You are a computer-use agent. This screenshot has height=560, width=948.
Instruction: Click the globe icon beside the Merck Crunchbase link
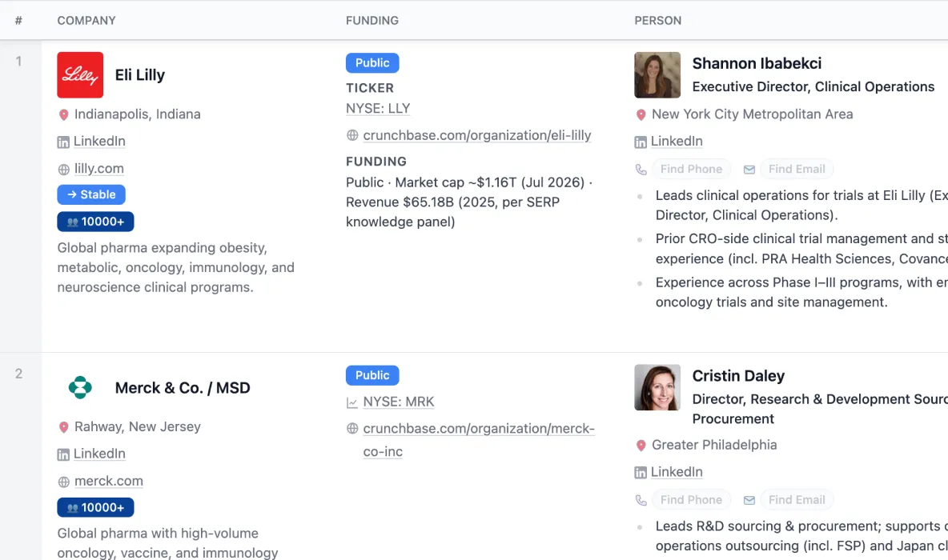tap(352, 428)
